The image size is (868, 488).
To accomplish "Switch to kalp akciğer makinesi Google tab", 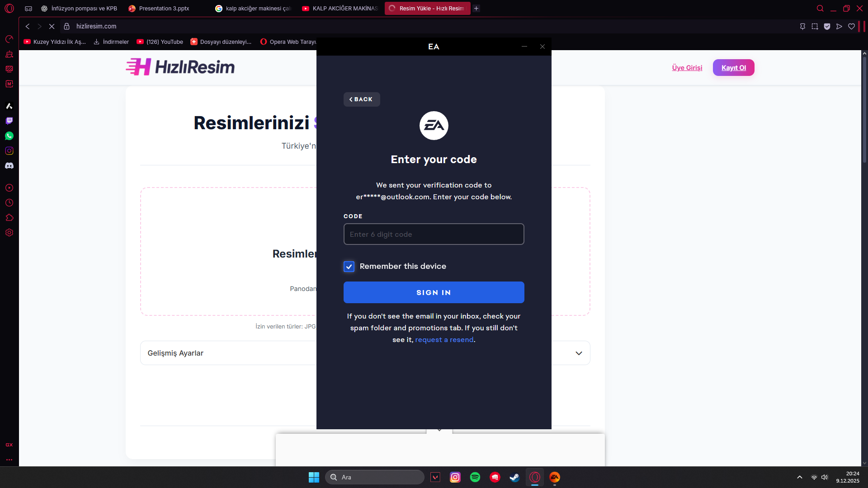I will coord(253,8).
